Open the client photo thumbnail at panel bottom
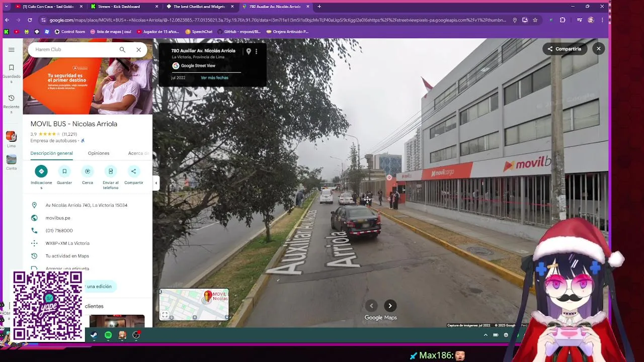Image resolution: width=644 pixels, height=362 pixels. 117,321
